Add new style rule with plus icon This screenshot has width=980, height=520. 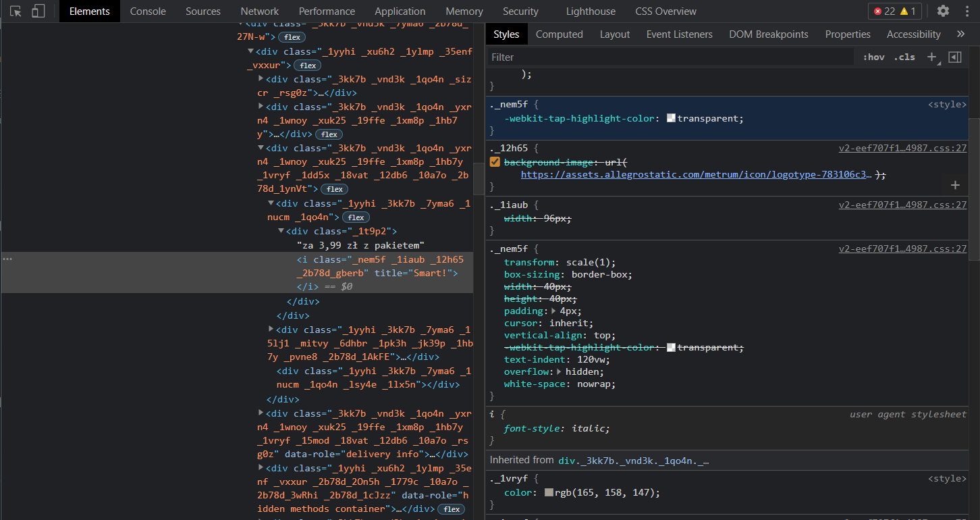coord(932,57)
